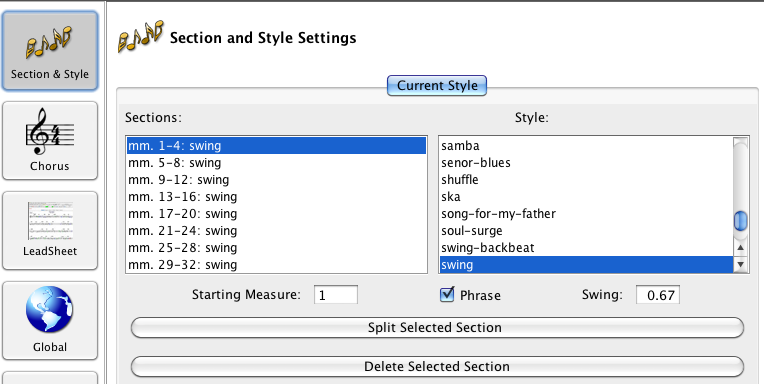Select section mm. 5-8: swing
The image size is (764, 384).
point(276,163)
